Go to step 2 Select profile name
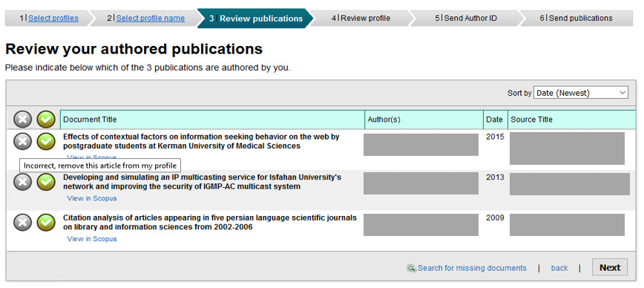Viewport: 644px width, 288px height. coord(151,18)
